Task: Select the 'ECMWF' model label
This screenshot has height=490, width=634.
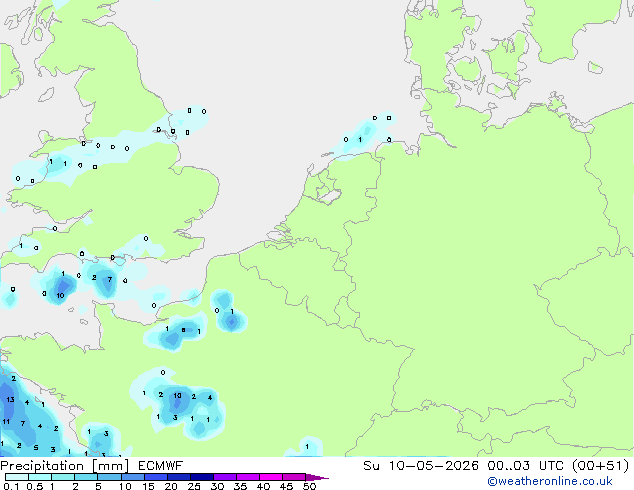Action: 161,466
